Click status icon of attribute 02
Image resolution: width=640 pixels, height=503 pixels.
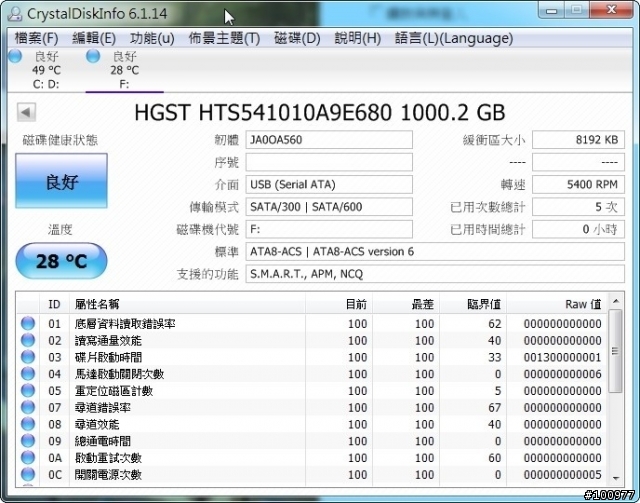pyautogui.click(x=28, y=340)
